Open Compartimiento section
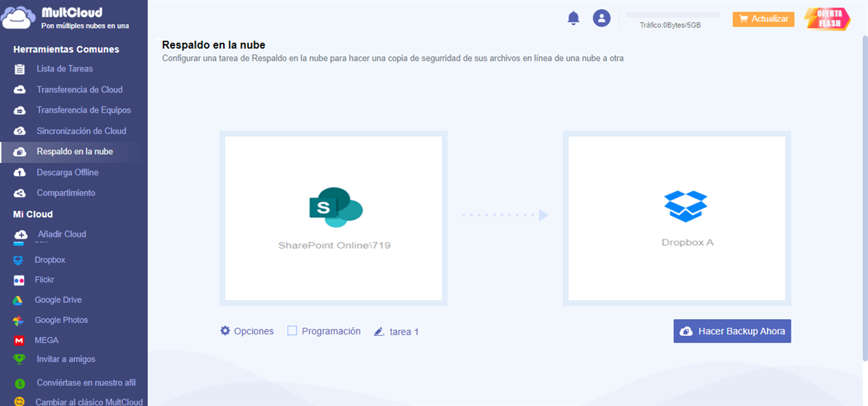 [x=66, y=194]
